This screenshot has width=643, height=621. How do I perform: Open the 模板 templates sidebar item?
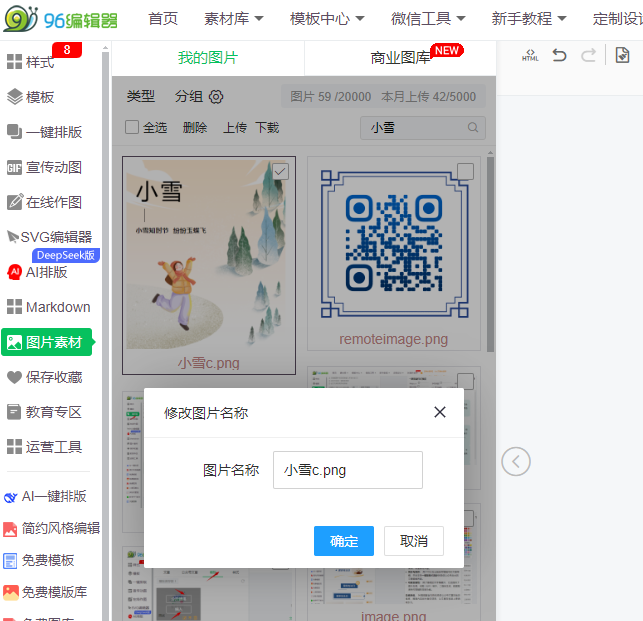click(40, 97)
